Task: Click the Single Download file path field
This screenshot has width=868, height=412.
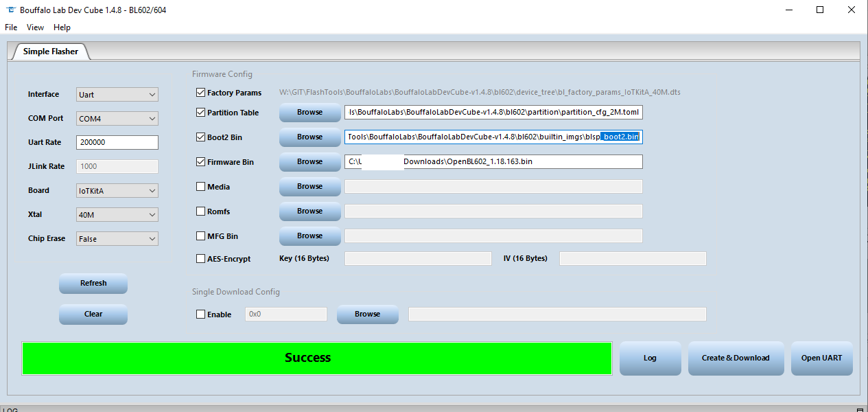Action: tap(557, 314)
